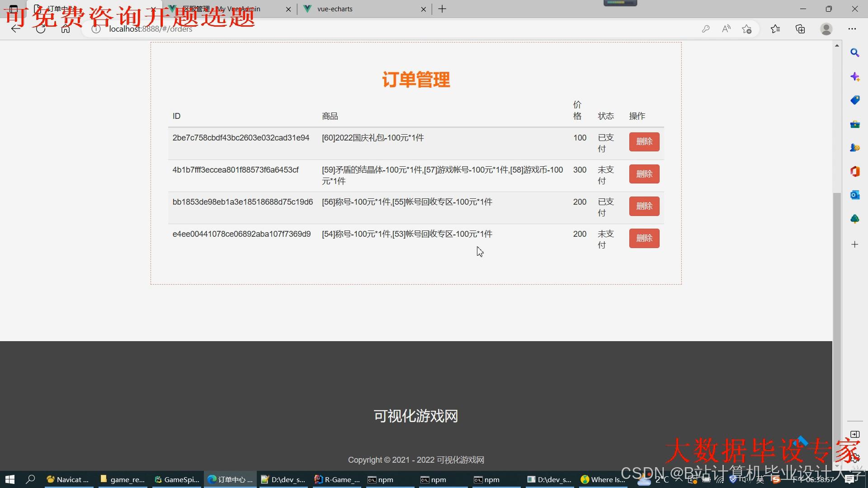Screen dimensions: 868x488
Task: Open the Office icon in sidebar
Action: click(x=854, y=171)
